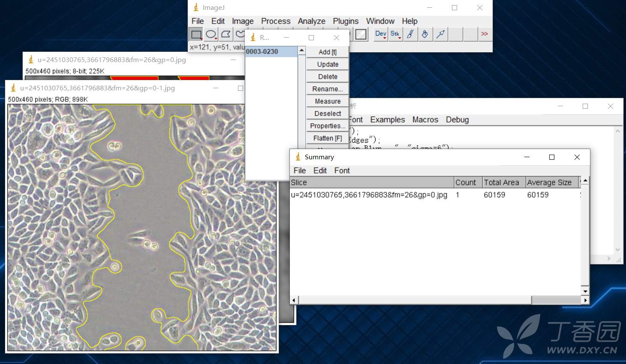Close the ROI Manager window
This screenshot has width=626, height=364.
point(337,38)
